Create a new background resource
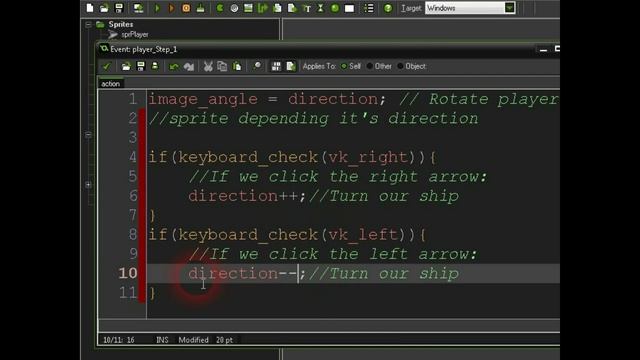The width and height of the screenshot is (640, 360). pyautogui.click(x=248, y=8)
